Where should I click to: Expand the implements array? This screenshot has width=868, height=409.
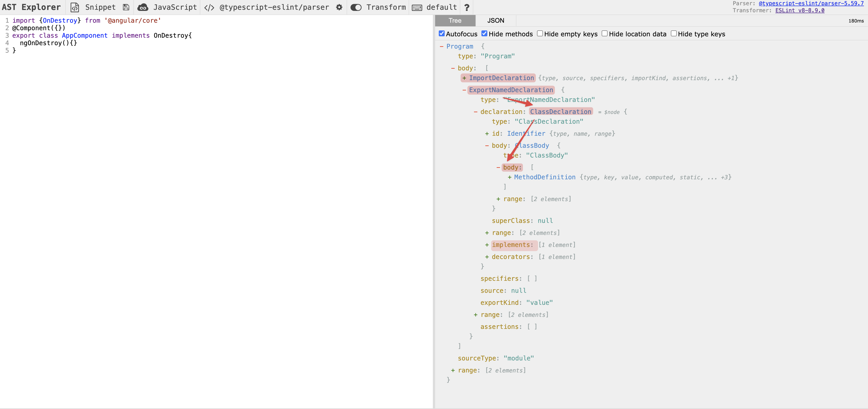point(487,245)
